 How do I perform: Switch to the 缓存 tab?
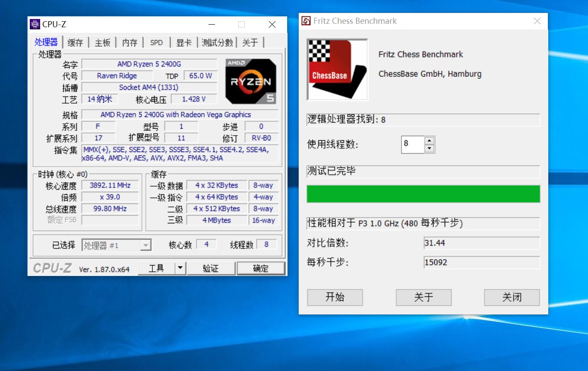coord(75,42)
